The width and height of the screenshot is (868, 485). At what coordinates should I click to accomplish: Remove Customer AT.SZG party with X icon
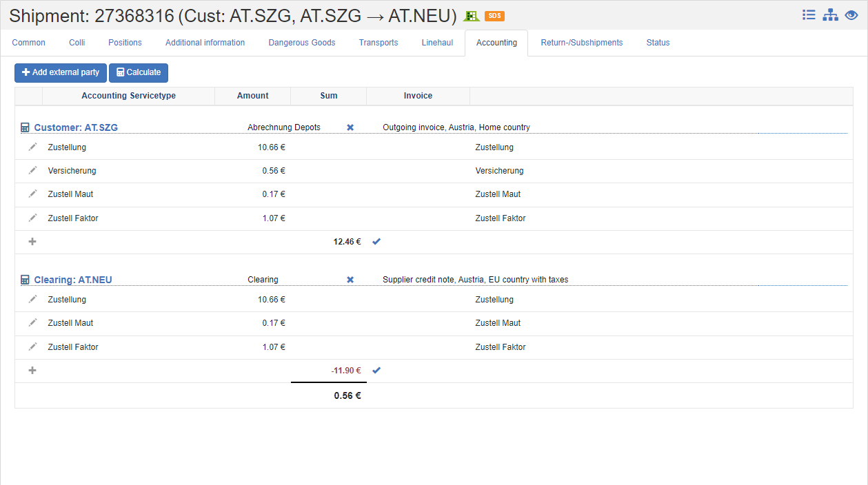pos(350,127)
